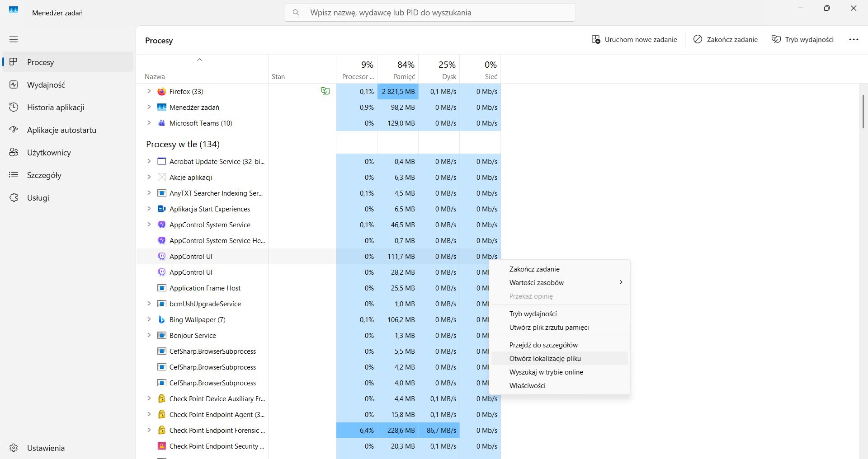Click Uruchom nowe zadanie button
The height and width of the screenshot is (459, 868).
pyautogui.click(x=634, y=39)
